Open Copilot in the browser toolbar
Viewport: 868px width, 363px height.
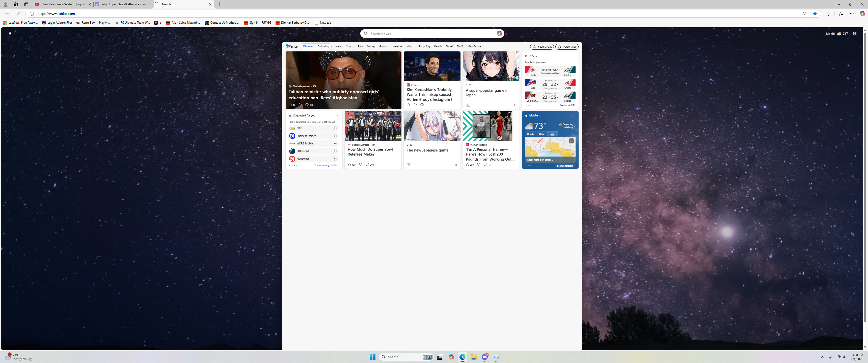[862, 13]
